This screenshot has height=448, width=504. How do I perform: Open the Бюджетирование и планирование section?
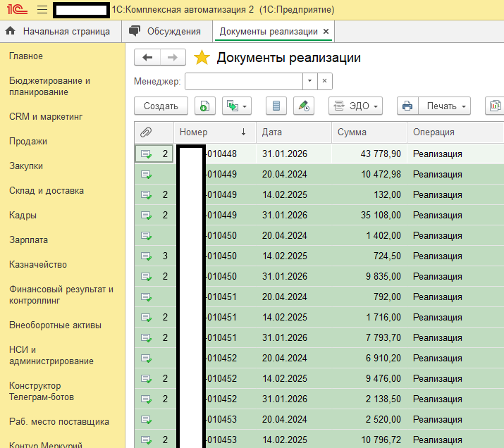coord(49,87)
